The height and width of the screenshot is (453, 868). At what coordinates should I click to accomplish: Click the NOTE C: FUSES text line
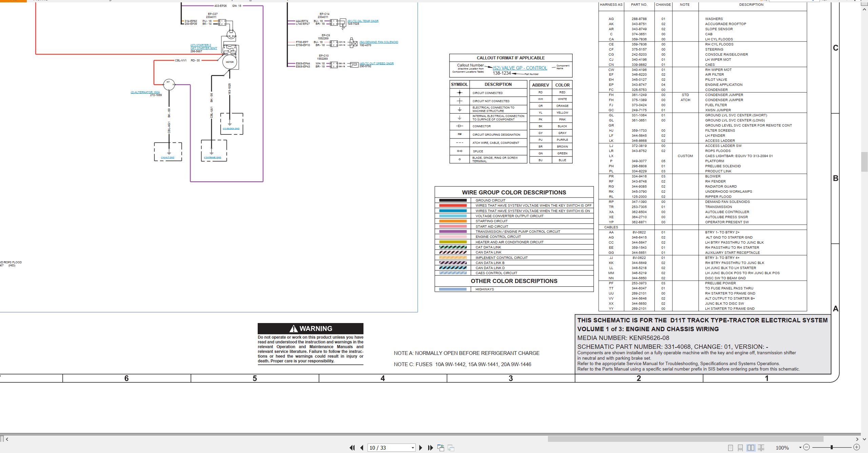[x=462, y=364]
